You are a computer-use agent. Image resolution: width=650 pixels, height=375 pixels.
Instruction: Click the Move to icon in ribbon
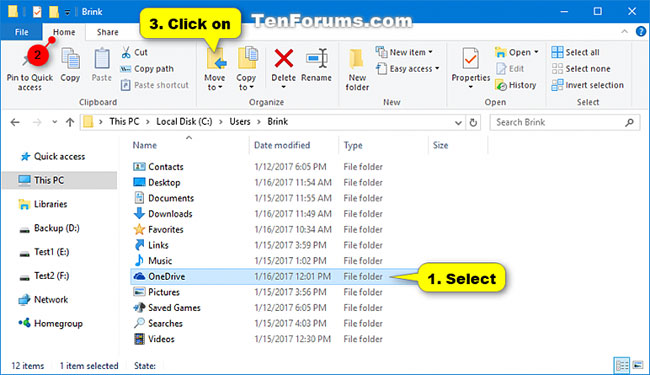pyautogui.click(x=216, y=58)
